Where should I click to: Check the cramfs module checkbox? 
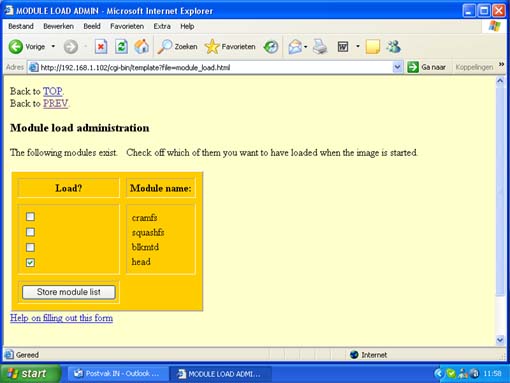point(30,217)
